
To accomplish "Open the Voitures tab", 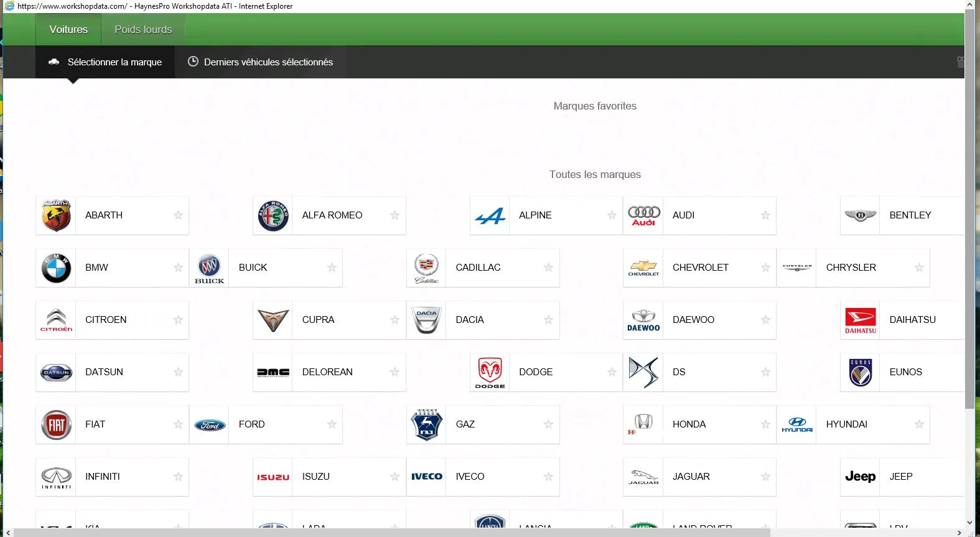I will [x=68, y=29].
